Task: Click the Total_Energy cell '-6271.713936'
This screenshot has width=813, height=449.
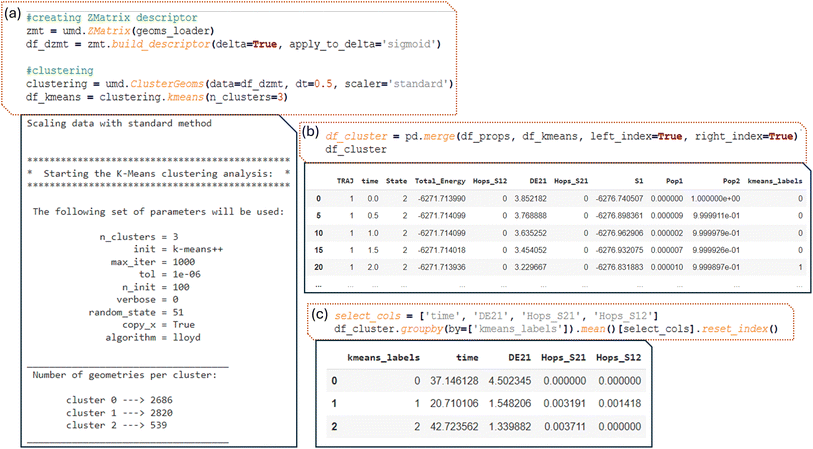Action: 442,268
